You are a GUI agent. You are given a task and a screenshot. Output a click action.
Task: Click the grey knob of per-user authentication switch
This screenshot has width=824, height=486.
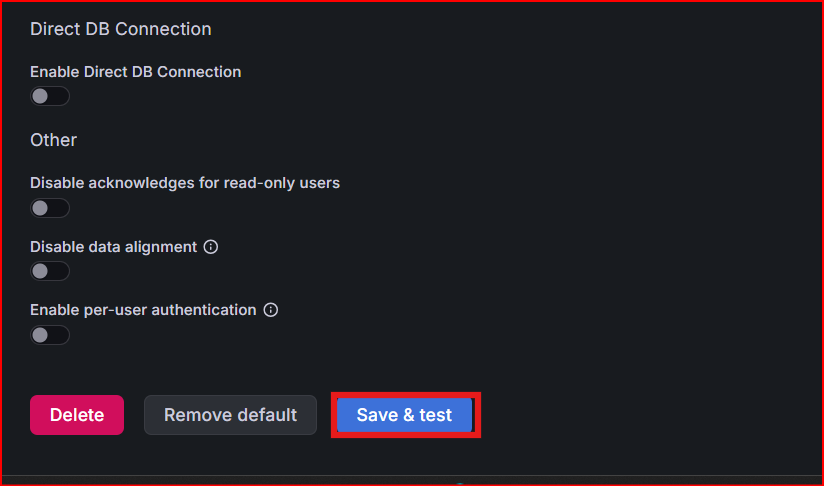pyautogui.click(x=40, y=335)
